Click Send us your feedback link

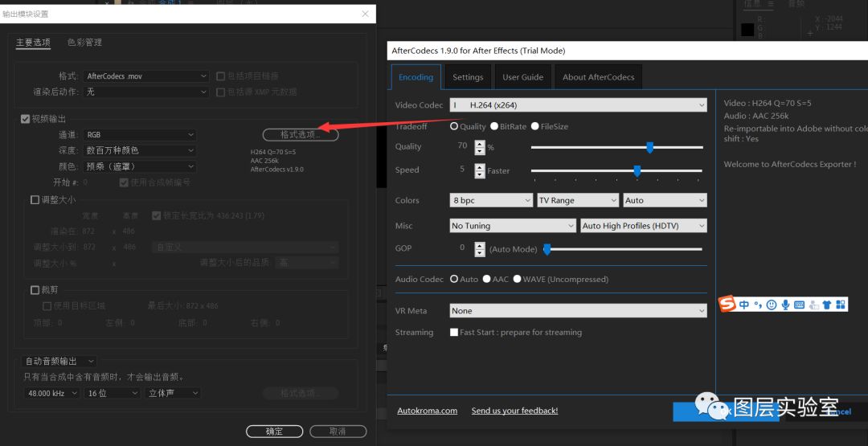tap(515, 411)
